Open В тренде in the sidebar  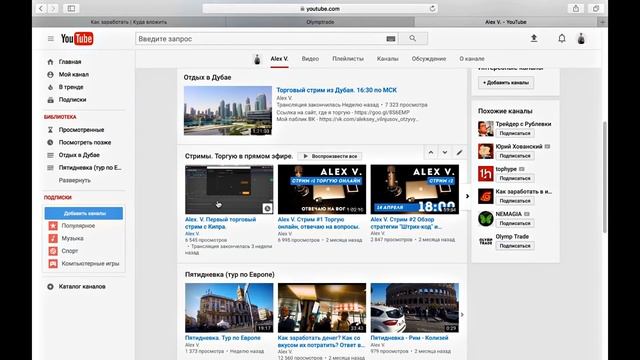(x=71, y=87)
